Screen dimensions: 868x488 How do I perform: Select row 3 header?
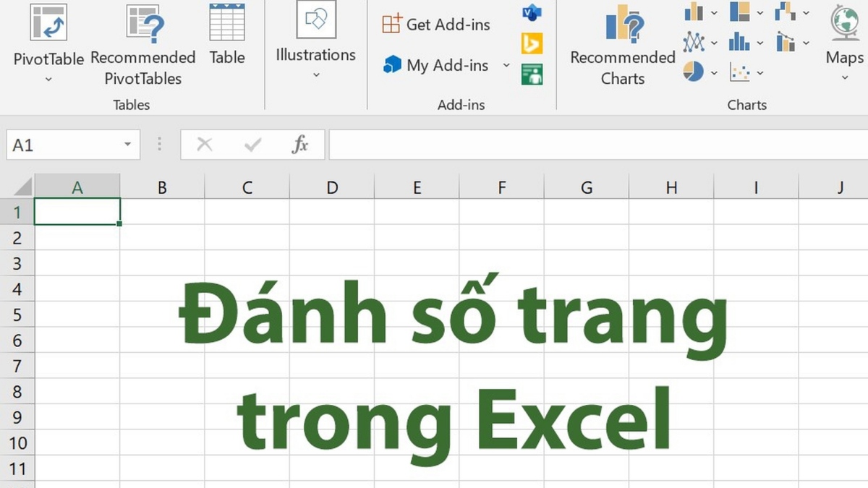click(x=17, y=263)
